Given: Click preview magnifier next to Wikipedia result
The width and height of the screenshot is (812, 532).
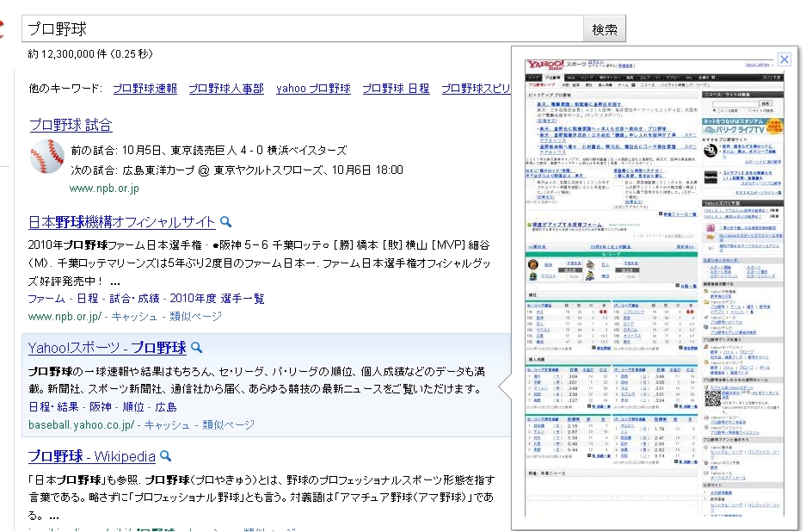Looking at the screenshot, I should (166, 456).
